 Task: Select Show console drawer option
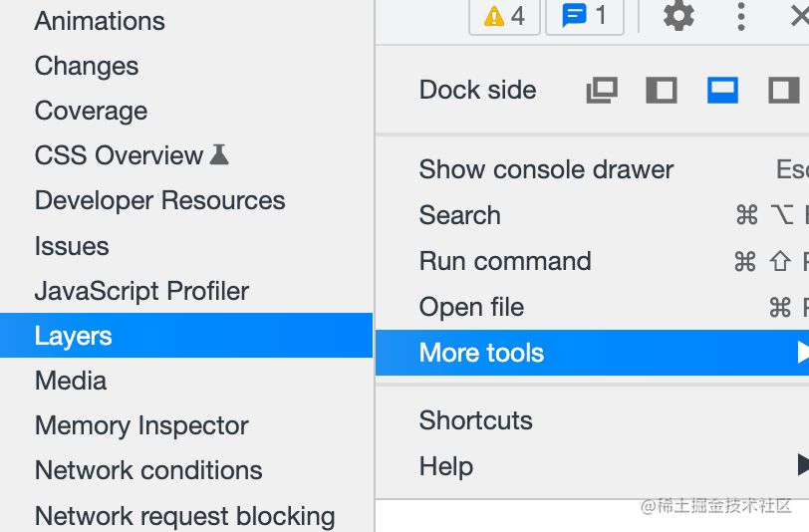(546, 169)
